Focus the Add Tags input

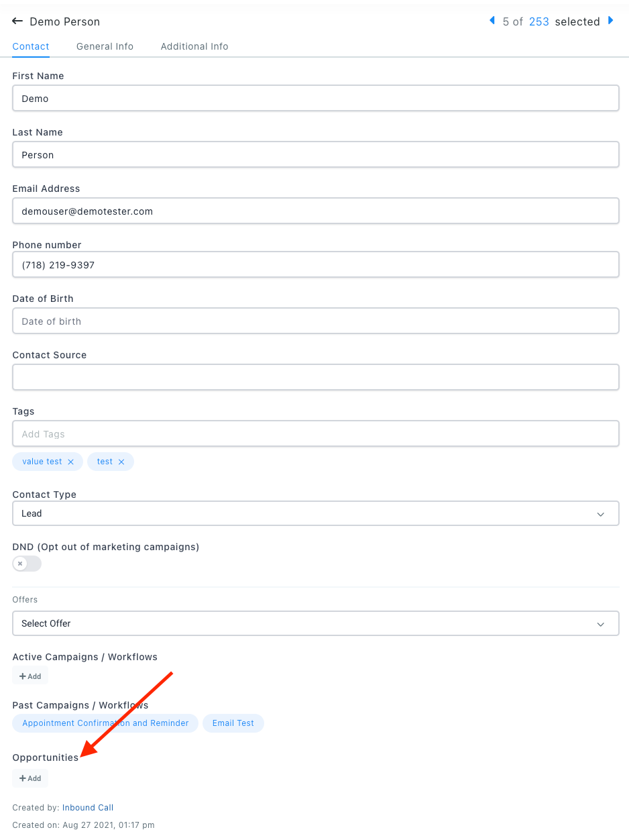click(315, 434)
